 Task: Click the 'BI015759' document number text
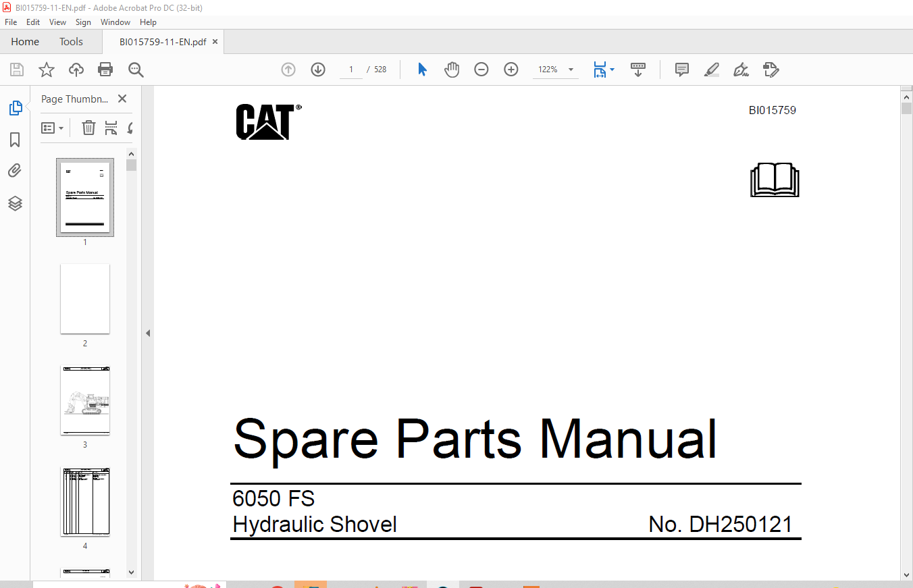click(773, 110)
